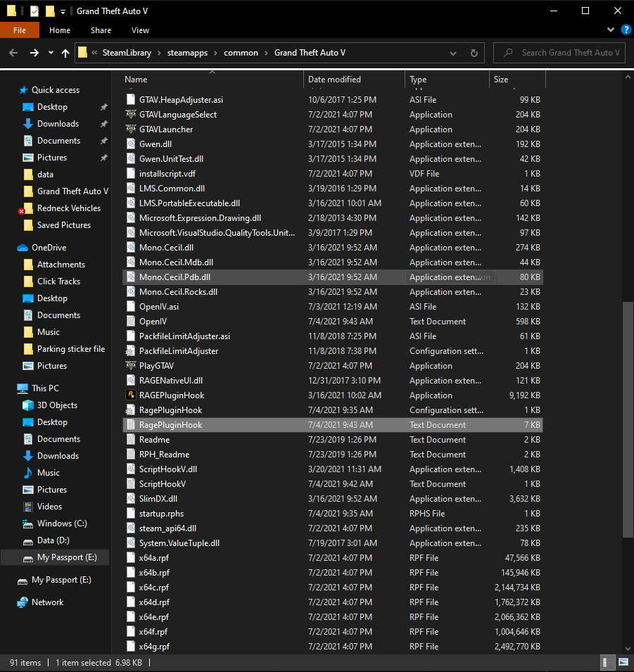Open the View ribbon tab
The height and width of the screenshot is (672, 634).
pyautogui.click(x=140, y=30)
